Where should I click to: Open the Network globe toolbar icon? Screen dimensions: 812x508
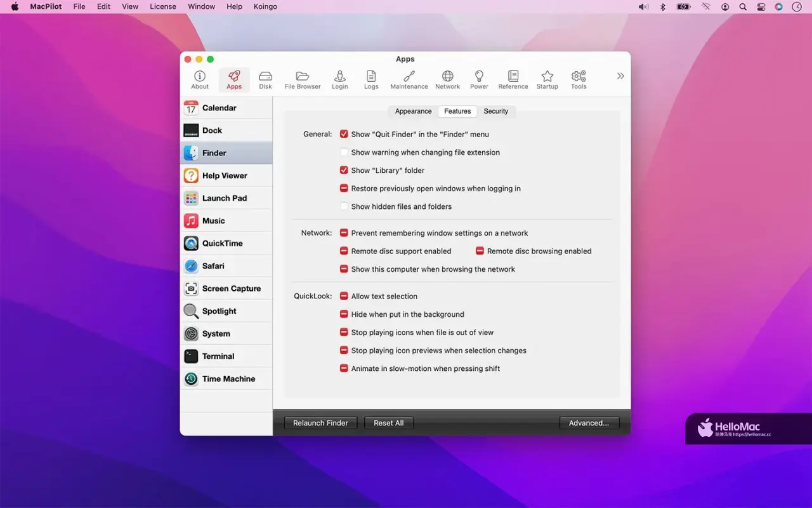447,80
